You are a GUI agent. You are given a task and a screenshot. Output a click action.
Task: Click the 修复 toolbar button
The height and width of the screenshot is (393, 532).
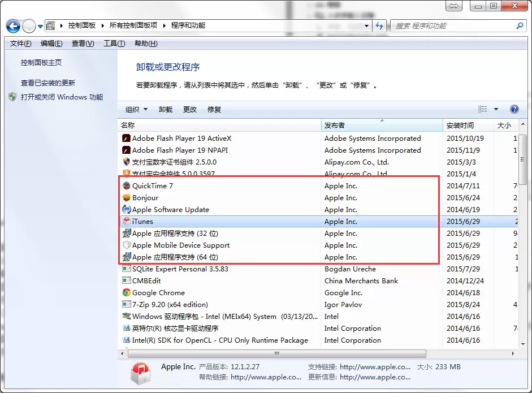coord(214,109)
